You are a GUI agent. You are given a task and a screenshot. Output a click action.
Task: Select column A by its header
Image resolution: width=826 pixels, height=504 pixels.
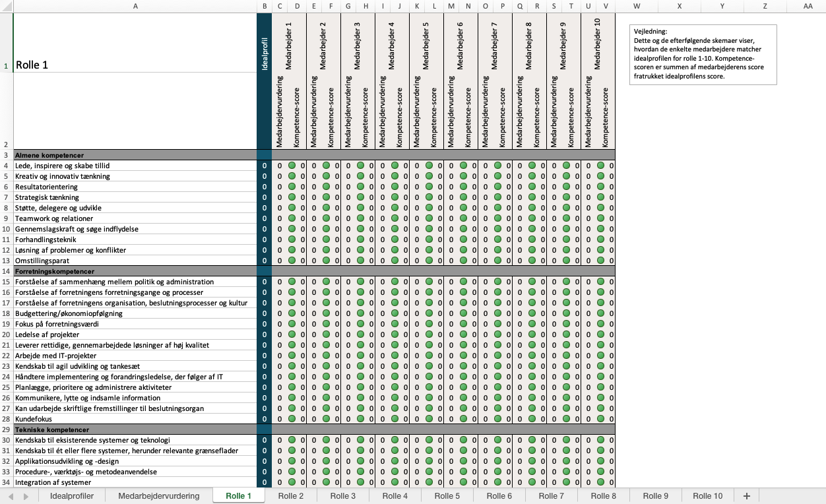click(x=135, y=6)
